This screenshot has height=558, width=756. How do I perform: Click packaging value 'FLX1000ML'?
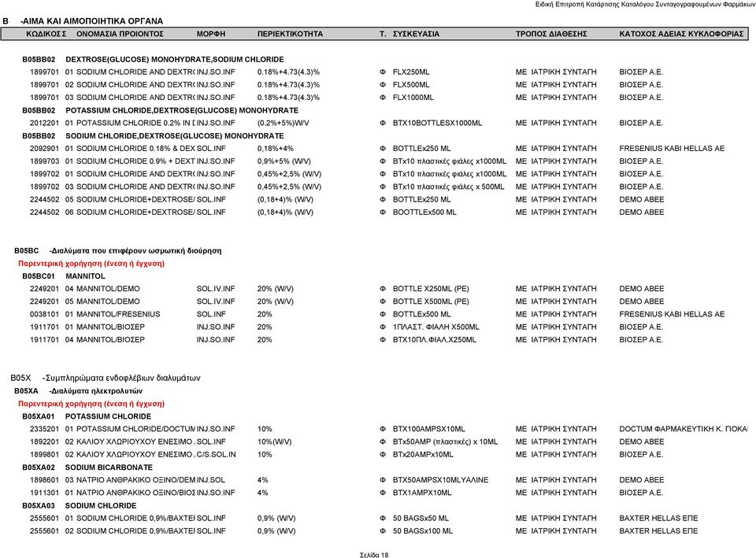[413, 98]
